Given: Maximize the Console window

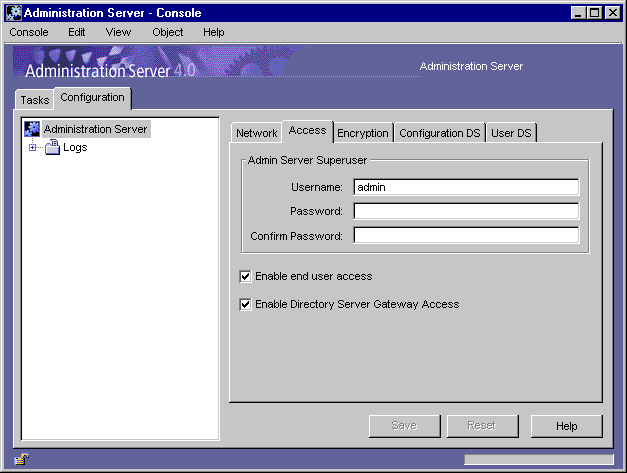Looking at the screenshot, I should point(595,13).
